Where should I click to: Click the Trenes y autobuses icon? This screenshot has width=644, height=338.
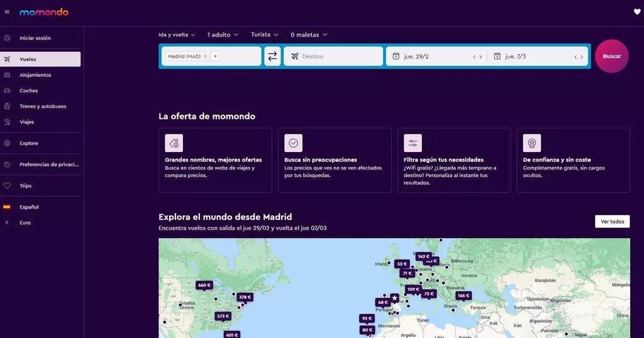coord(7,106)
